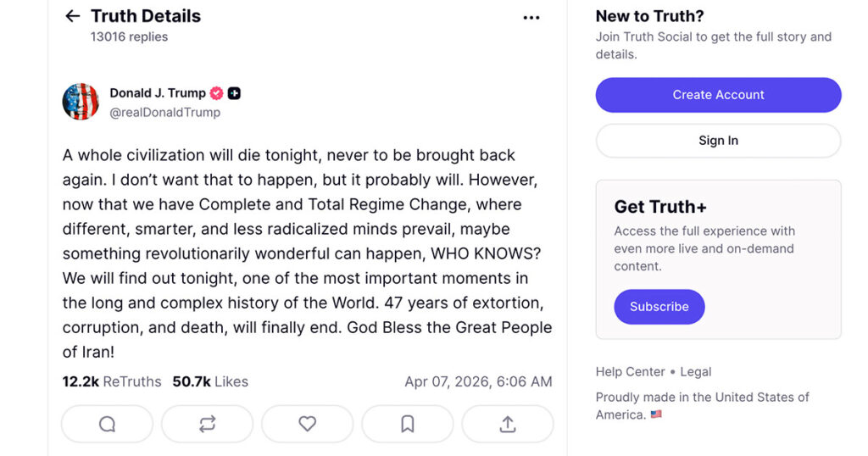The height and width of the screenshot is (456, 868).
Task: Click the reply speech bubble icon
Action: pos(107,424)
